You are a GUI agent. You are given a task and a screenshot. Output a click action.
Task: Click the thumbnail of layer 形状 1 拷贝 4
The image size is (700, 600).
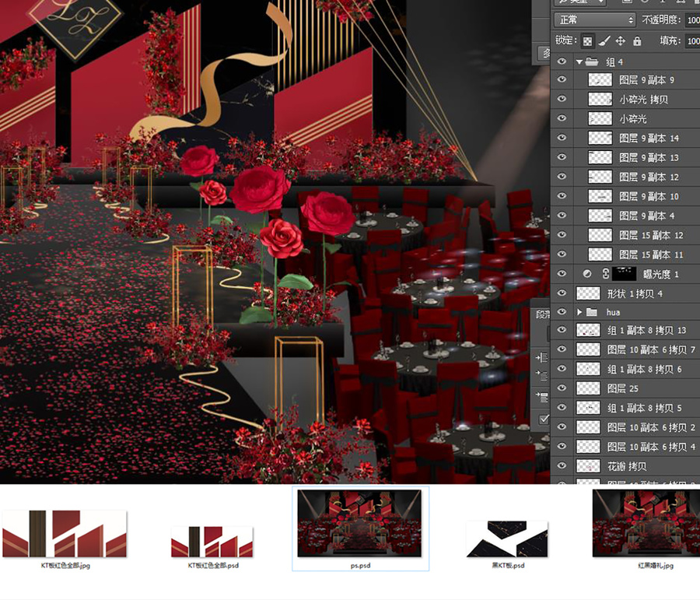click(589, 293)
